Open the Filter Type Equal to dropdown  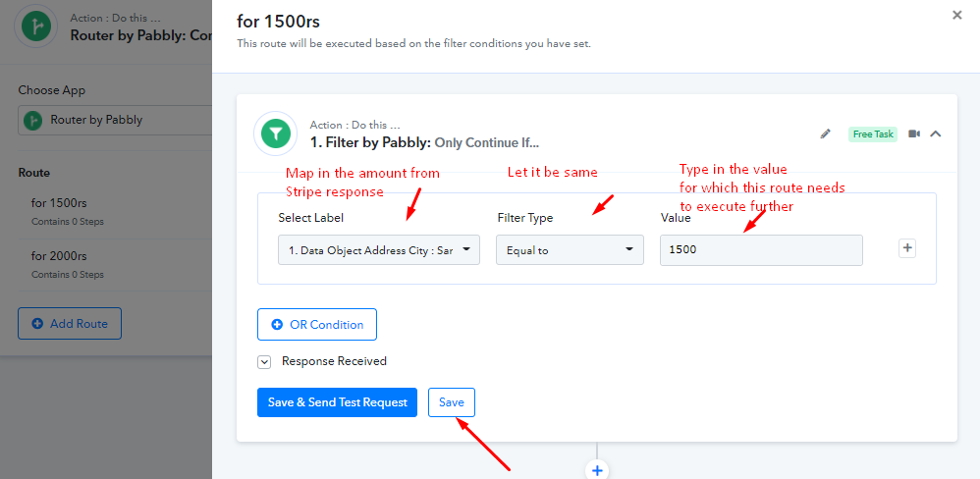(x=570, y=249)
